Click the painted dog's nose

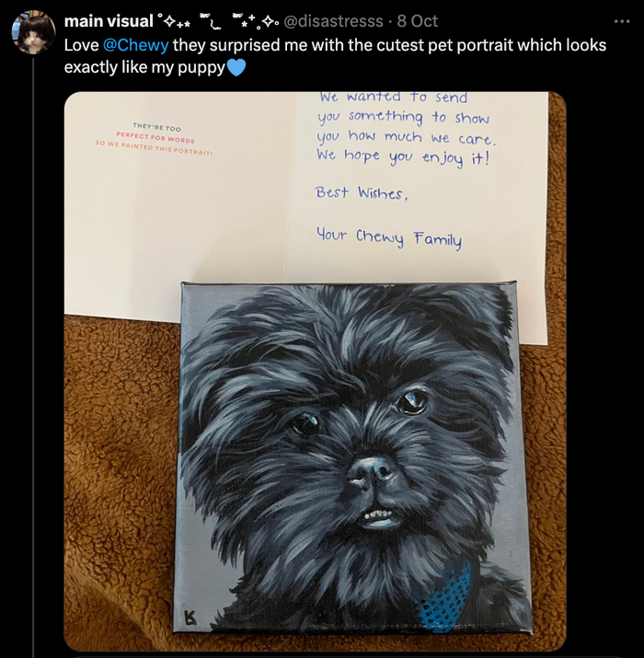pyautogui.click(x=371, y=470)
